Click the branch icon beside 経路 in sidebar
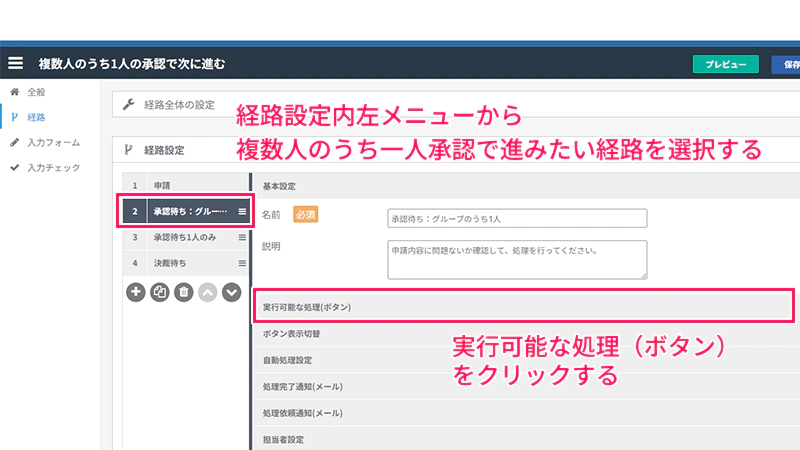 point(14,117)
